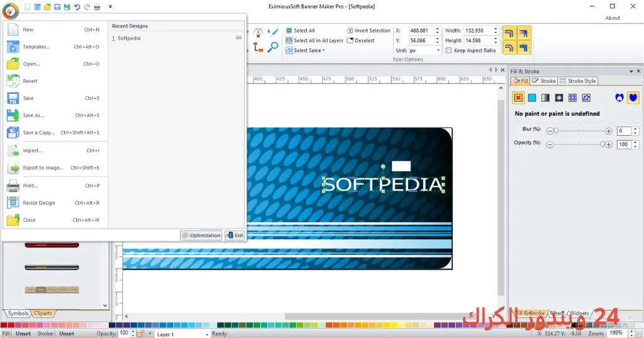Click Select All in All Layers
Screen dimensions: 644x338
pyautogui.click(x=314, y=41)
